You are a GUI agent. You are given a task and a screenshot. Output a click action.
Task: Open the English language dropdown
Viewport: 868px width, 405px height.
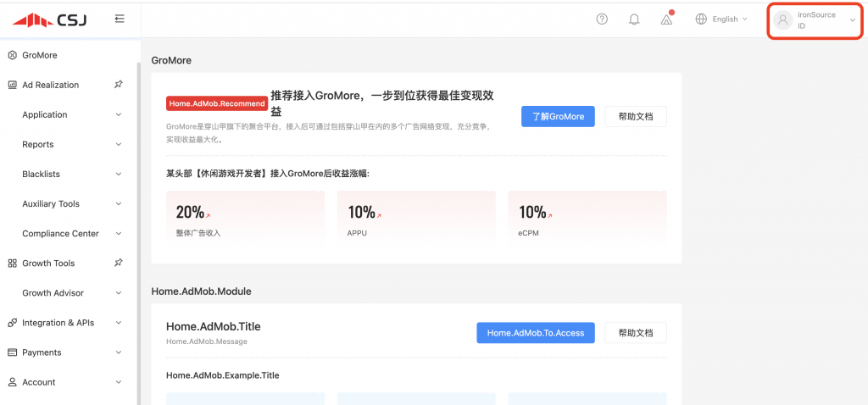tap(721, 19)
